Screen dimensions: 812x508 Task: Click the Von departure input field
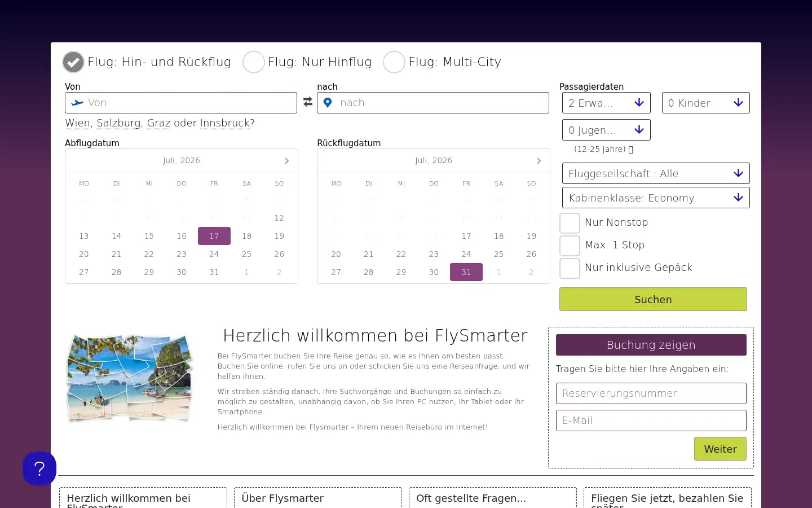181,103
